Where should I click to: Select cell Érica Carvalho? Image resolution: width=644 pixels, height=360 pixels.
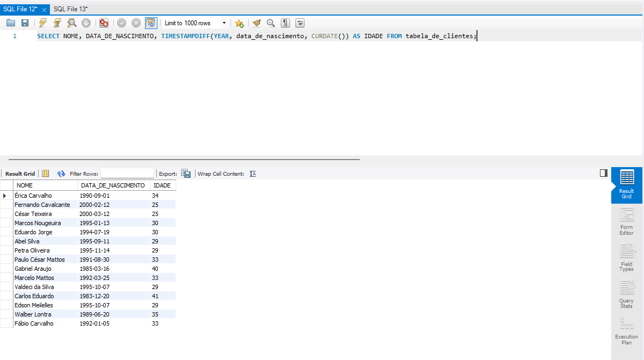45,196
